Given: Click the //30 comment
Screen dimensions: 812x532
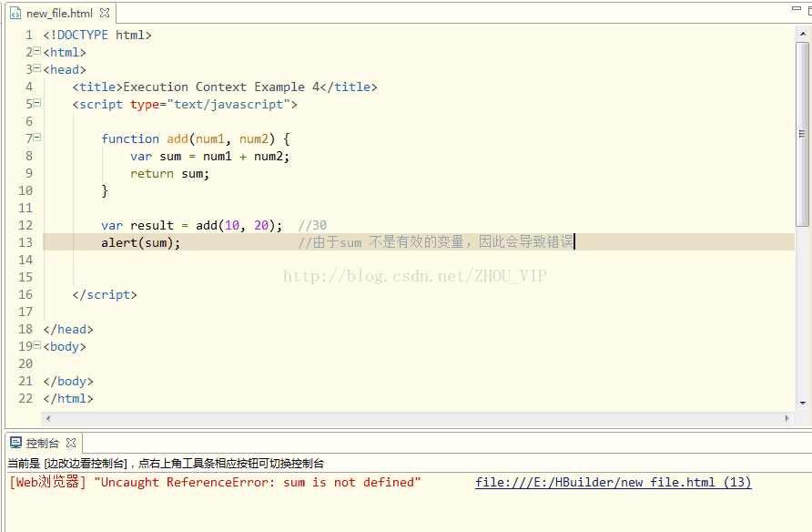Looking at the screenshot, I should (312, 225).
